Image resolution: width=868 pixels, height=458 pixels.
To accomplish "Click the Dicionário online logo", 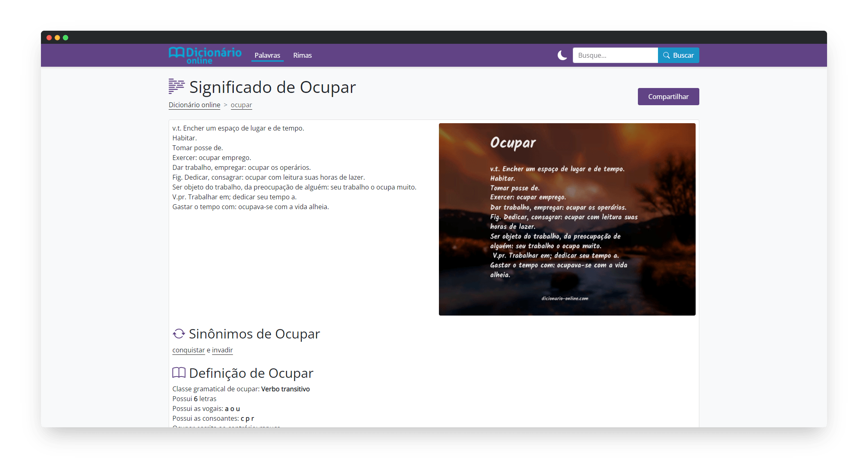I will point(205,55).
